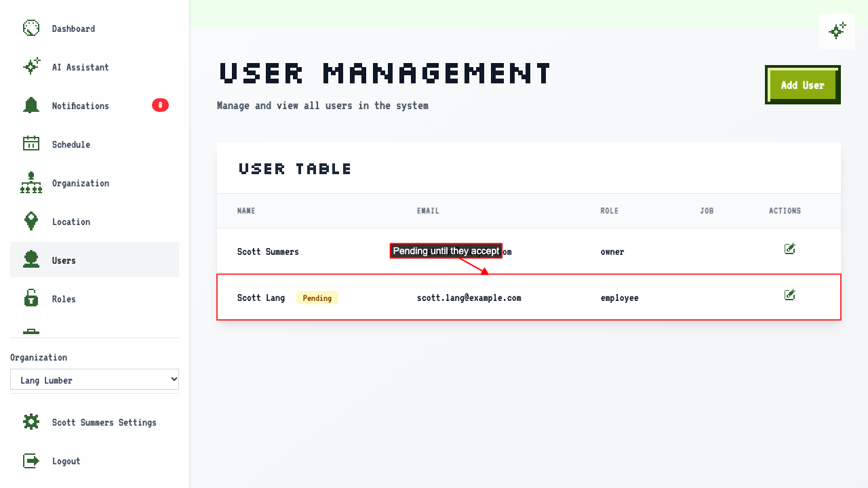Select Organization in the sidebar menu
The width and height of the screenshot is (868, 488).
94,183
